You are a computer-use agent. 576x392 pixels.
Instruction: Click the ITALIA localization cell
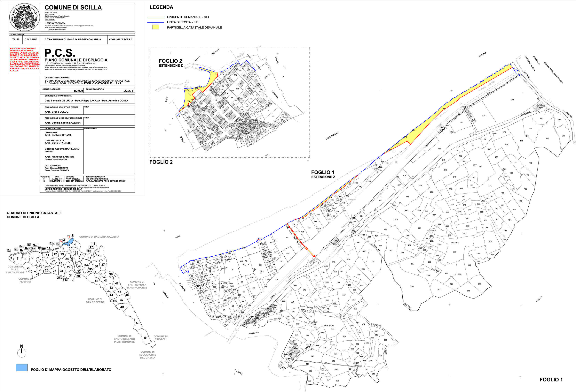[16, 39]
